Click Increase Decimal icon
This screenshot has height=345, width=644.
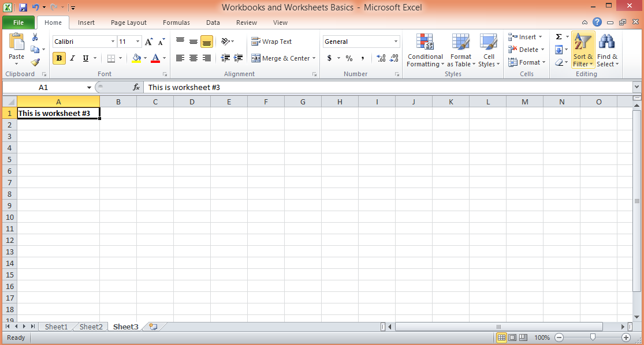381,58
